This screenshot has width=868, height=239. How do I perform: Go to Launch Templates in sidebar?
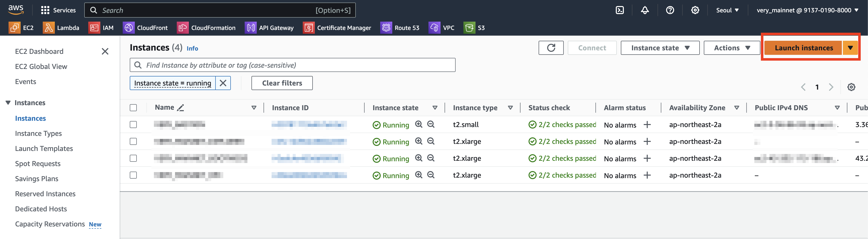click(44, 148)
